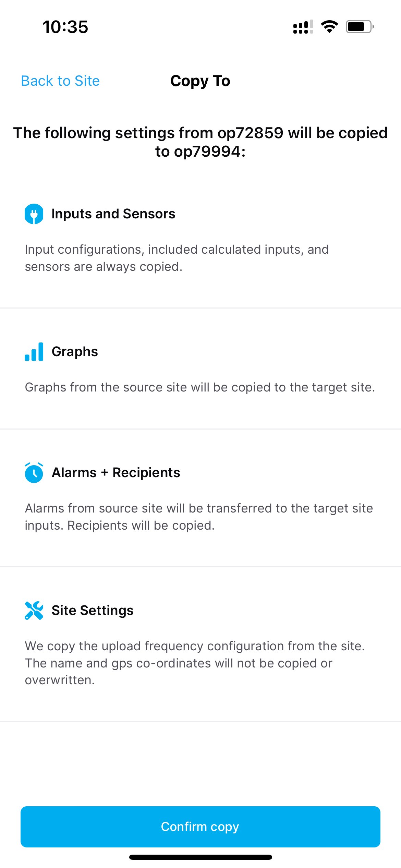Tap the alarm clock icon
This screenshot has width=401, height=868.
click(x=34, y=473)
